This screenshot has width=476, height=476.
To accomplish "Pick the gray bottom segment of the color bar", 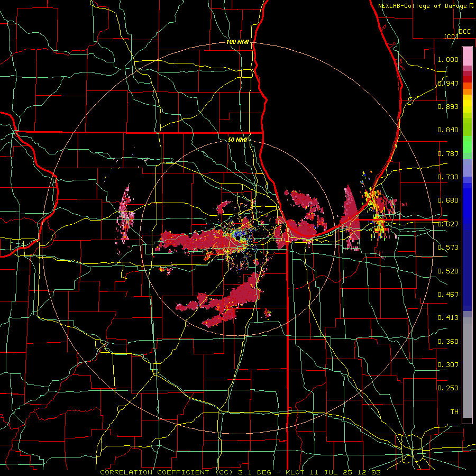I will click(x=467, y=368).
